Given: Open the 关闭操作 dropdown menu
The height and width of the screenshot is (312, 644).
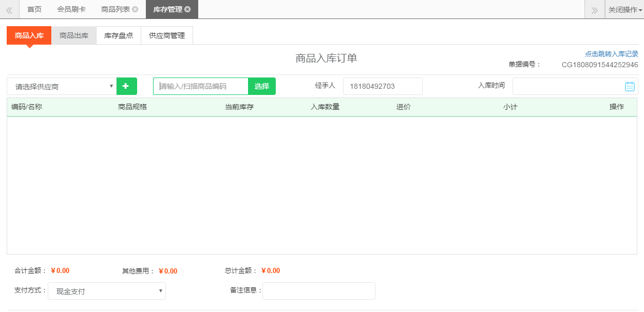Looking at the screenshot, I should (x=624, y=9).
